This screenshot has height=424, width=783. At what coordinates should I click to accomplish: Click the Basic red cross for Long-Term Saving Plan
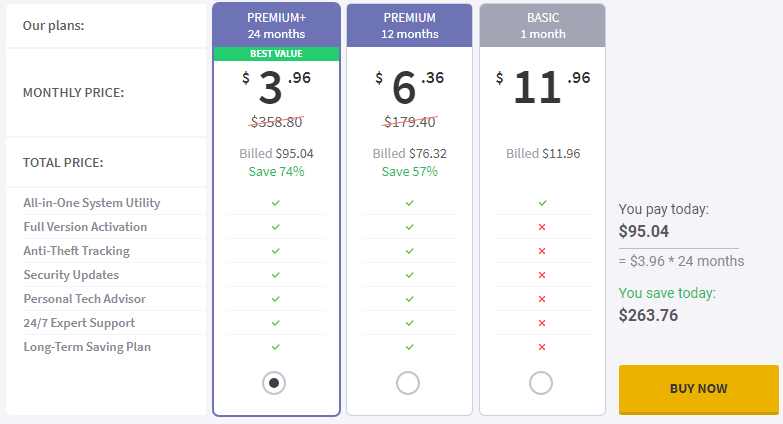coord(542,347)
